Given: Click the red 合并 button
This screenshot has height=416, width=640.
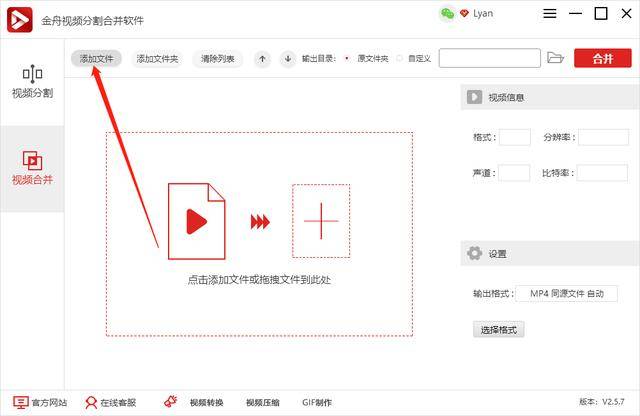Looking at the screenshot, I should [x=603, y=58].
